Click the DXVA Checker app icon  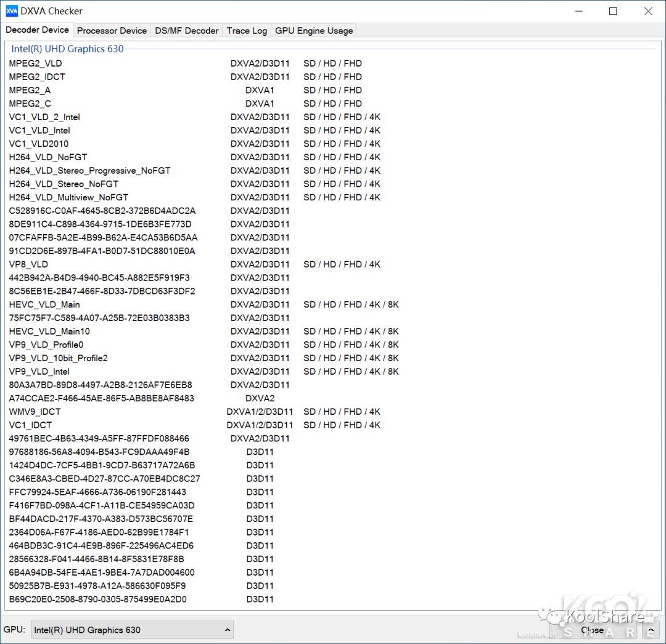[x=12, y=11]
